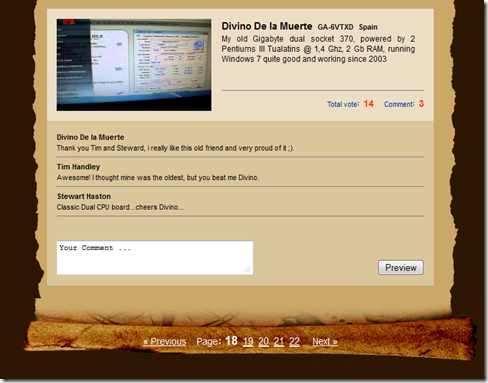
Task: Select current page number 18
Action: point(231,341)
